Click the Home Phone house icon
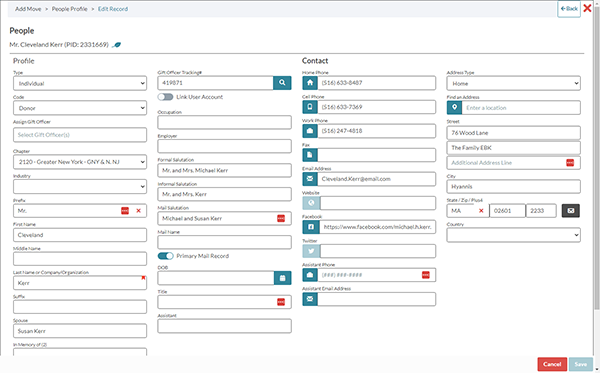This screenshot has width=600, height=373. coord(310,83)
